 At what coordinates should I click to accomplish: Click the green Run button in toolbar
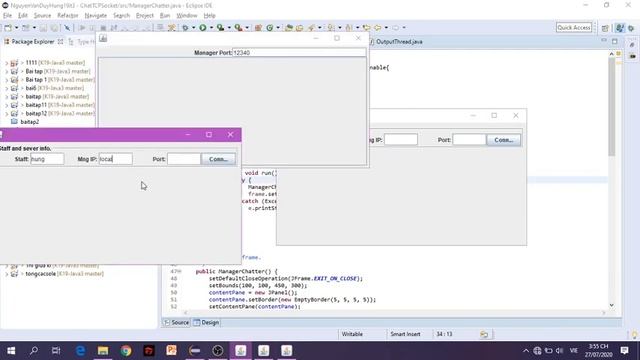(x=202, y=28)
